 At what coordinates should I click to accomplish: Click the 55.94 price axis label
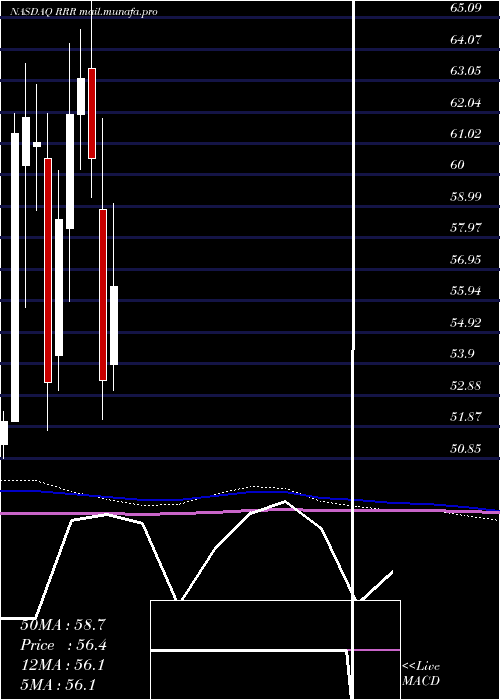coord(466,291)
